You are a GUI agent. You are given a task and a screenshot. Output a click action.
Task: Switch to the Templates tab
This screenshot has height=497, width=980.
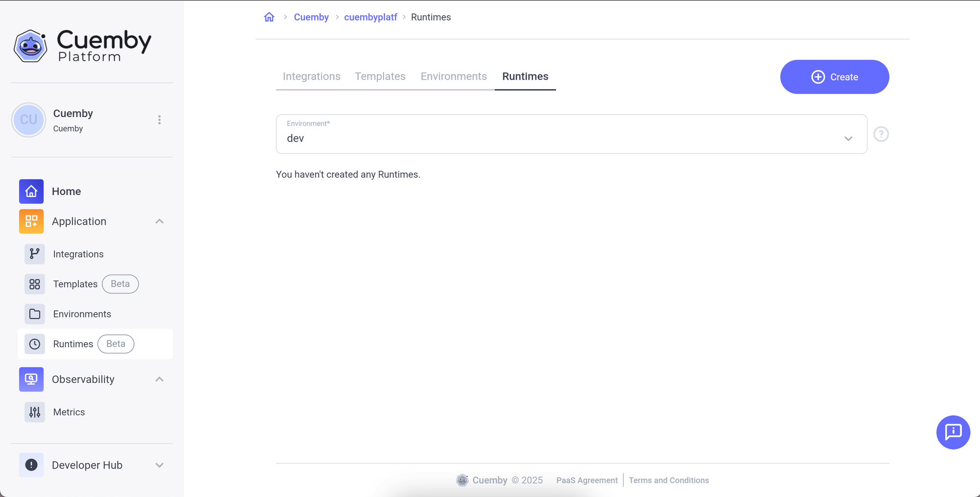(380, 76)
